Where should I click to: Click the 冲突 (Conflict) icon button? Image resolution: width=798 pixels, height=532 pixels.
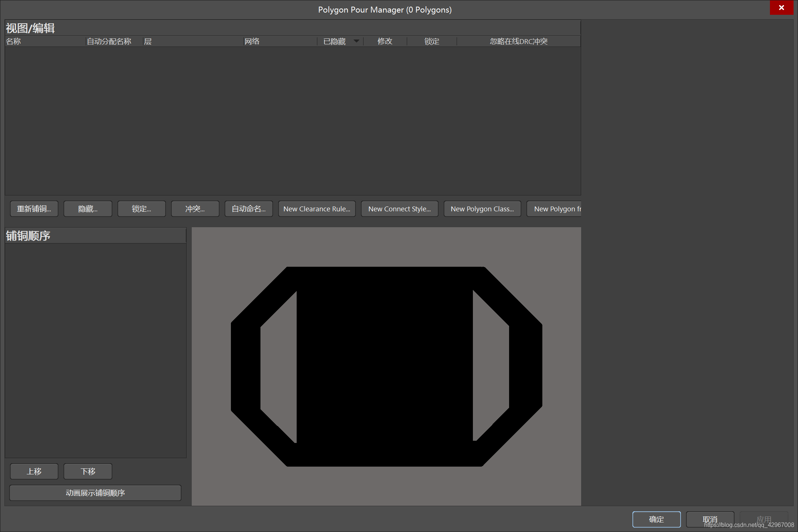[x=195, y=208]
